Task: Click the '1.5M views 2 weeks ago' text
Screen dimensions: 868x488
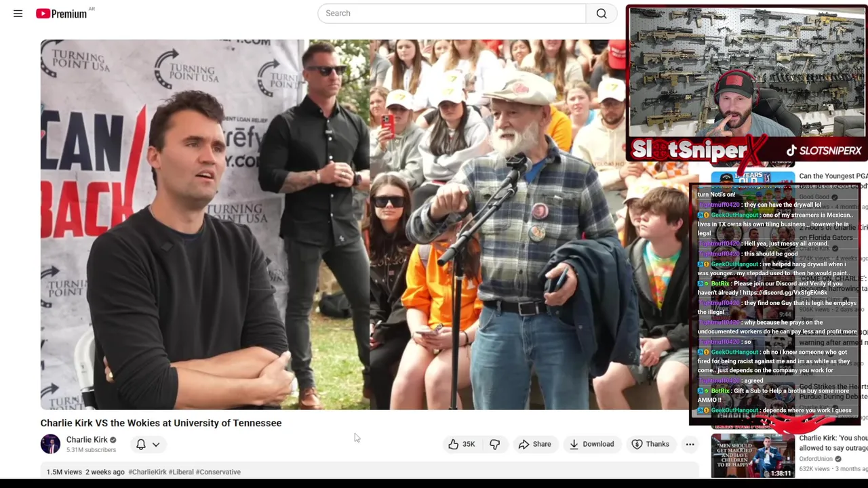Action: [85, 472]
